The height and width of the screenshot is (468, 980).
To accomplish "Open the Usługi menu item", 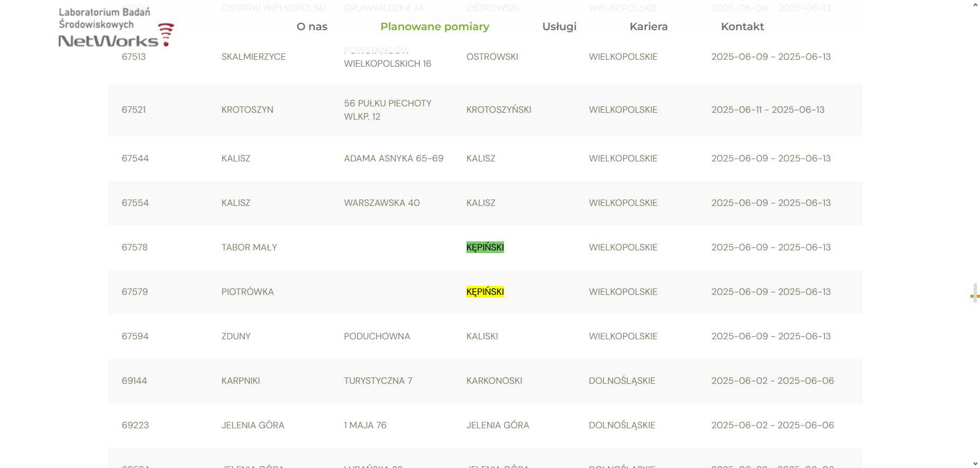I will point(559,26).
